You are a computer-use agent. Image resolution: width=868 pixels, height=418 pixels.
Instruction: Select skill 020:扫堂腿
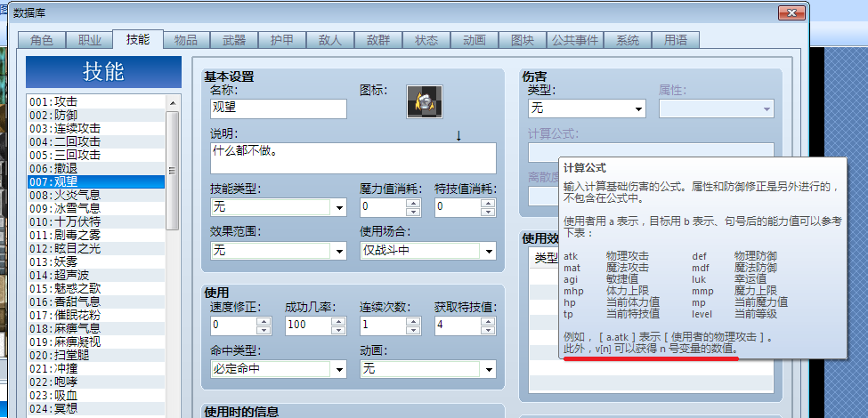pyautogui.click(x=96, y=356)
